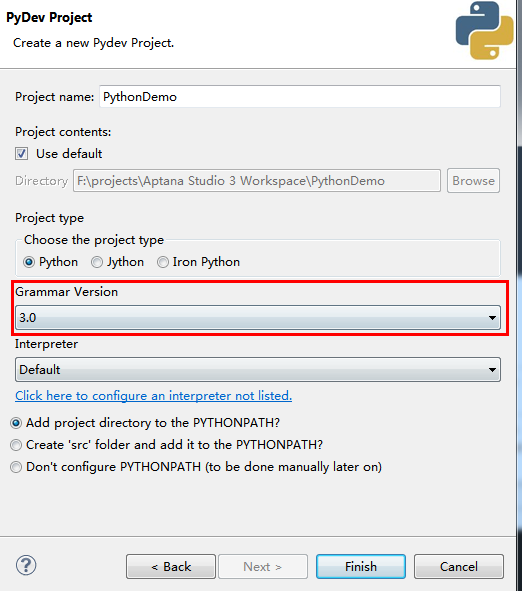The width and height of the screenshot is (522, 591).
Task: Select the Jython project type radio
Action: click(x=97, y=262)
